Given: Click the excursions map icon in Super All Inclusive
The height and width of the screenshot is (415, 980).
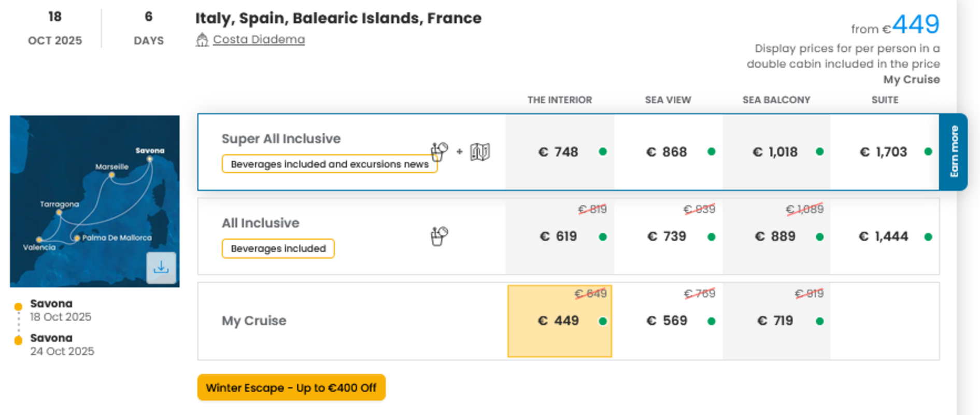Looking at the screenshot, I should pyautogui.click(x=480, y=152).
